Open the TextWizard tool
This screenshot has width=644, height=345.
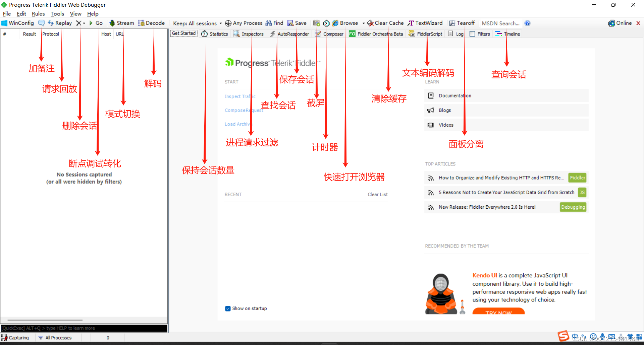coord(425,23)
